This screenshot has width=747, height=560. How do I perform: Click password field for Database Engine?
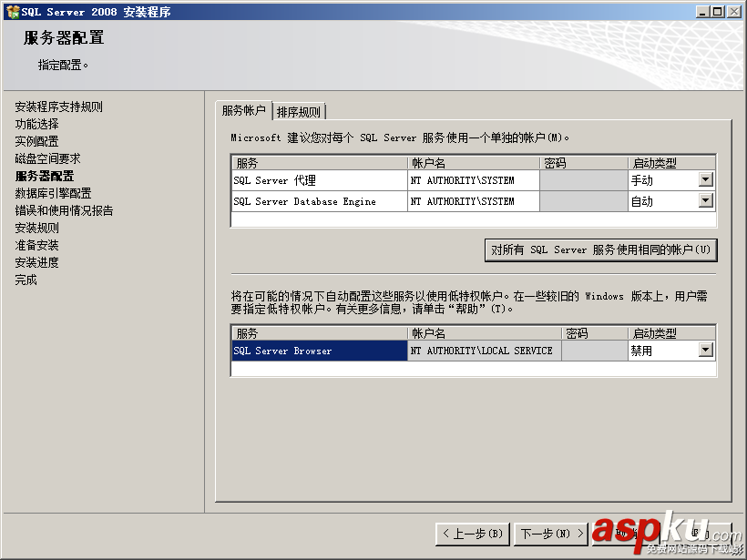click(584, 201)
